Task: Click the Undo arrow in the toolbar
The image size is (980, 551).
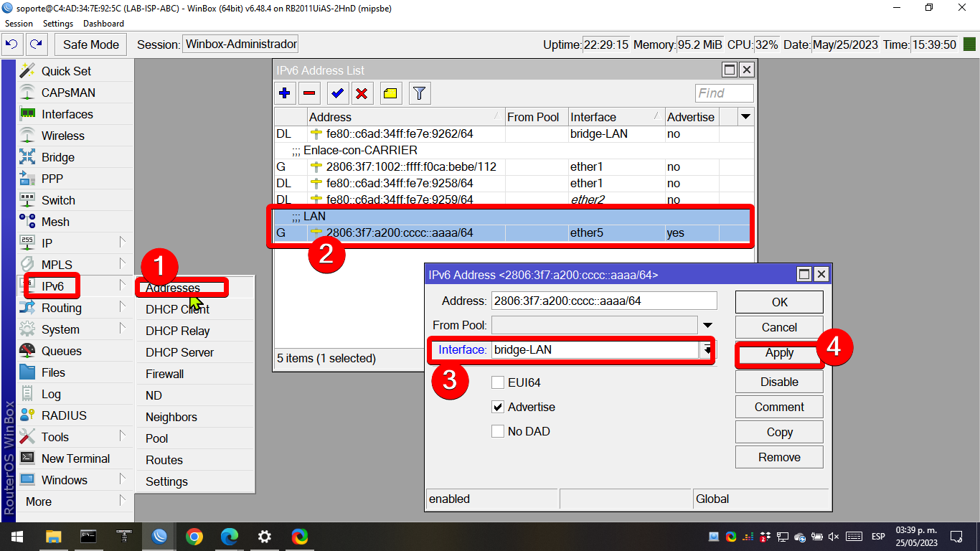Action: pyautogui.click(x=13, y=44)
